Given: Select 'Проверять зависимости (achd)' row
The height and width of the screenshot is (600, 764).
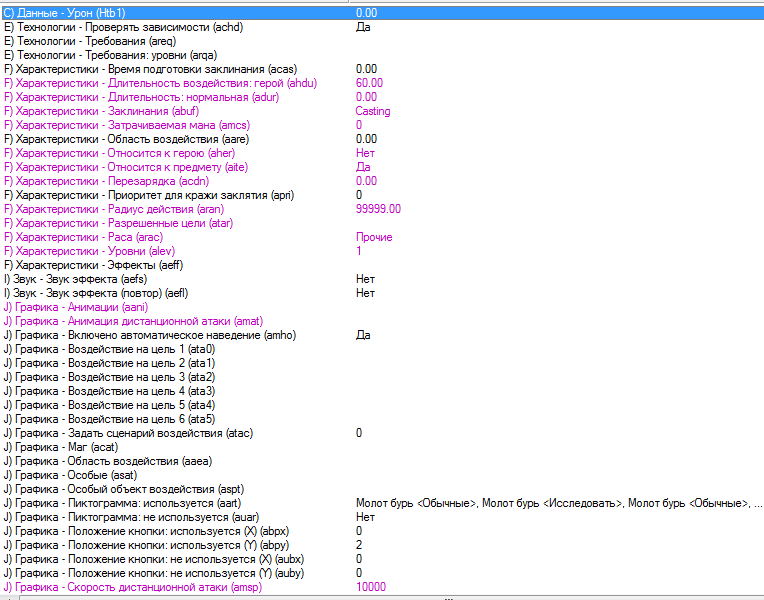Looking at the screenshot, I should click(x=382, y=27).
